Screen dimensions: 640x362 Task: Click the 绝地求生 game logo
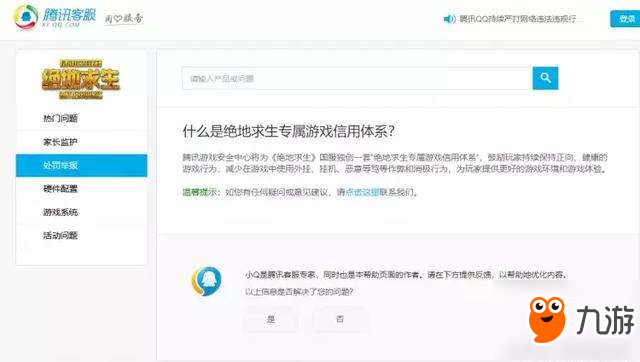click(81, 79)
